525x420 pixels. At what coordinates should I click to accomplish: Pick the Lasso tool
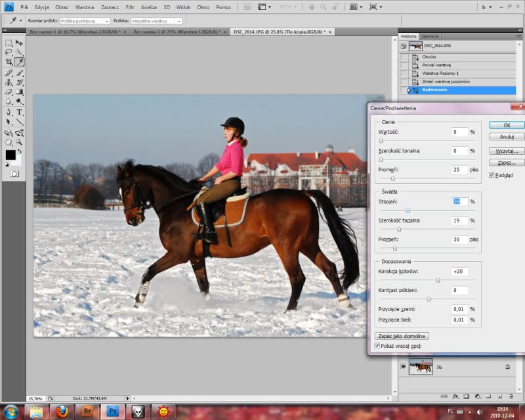coord(9,52)
